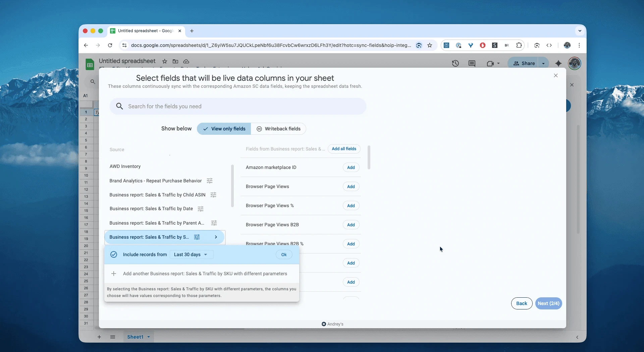The height and width of the screenshot is (352, 644).
Task: Select Writeback fields toggle
Action: (278, 129)
